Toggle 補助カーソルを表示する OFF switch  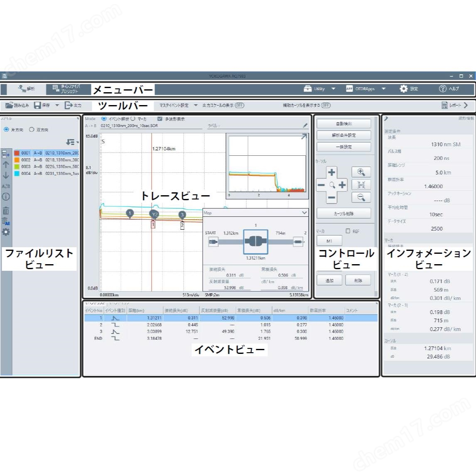pyautogui.click(x=326, y=106)
